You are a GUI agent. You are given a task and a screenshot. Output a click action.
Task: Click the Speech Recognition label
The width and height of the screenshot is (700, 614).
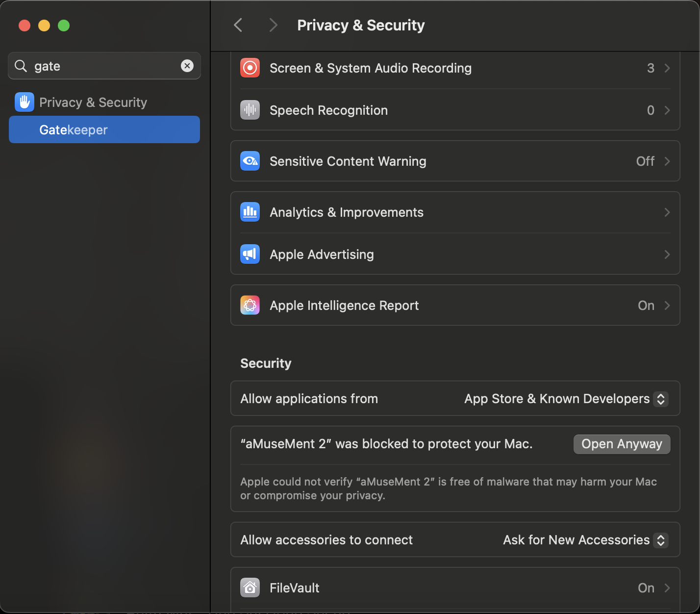[328, 110]
